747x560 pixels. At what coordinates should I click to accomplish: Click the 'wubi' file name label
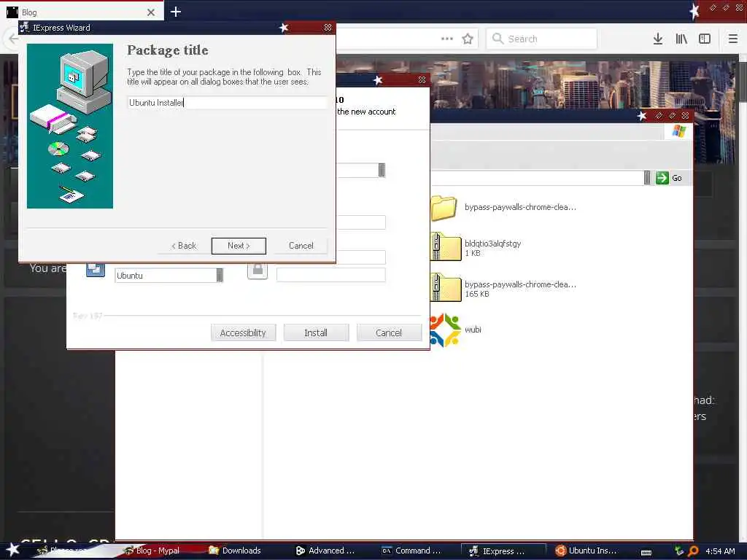click(473, 330)
